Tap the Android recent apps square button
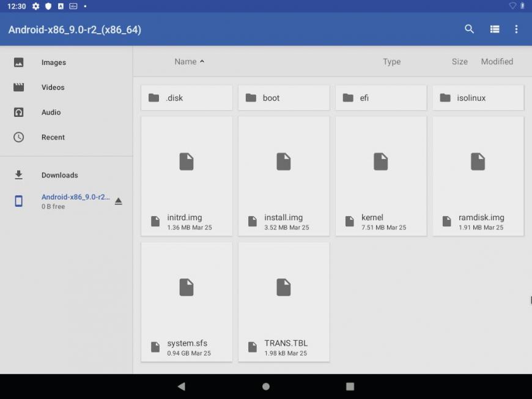Viewport: 532px width, 399px height. (350, 386)
